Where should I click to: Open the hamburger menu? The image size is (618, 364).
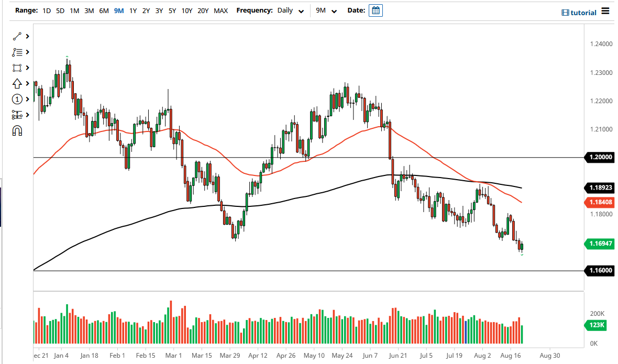tap(605, 11)
